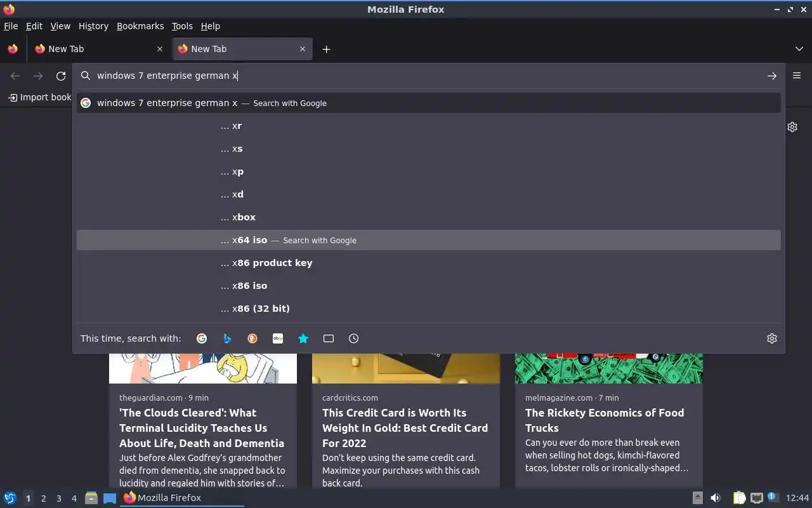812x508 pixels.
Task: Open 'This Credit Card is Worth Its Weight' article
Action: click(405, 428)
